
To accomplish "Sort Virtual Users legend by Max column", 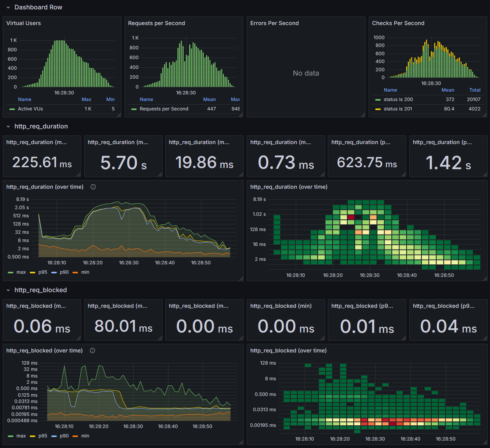I will 87,99.
